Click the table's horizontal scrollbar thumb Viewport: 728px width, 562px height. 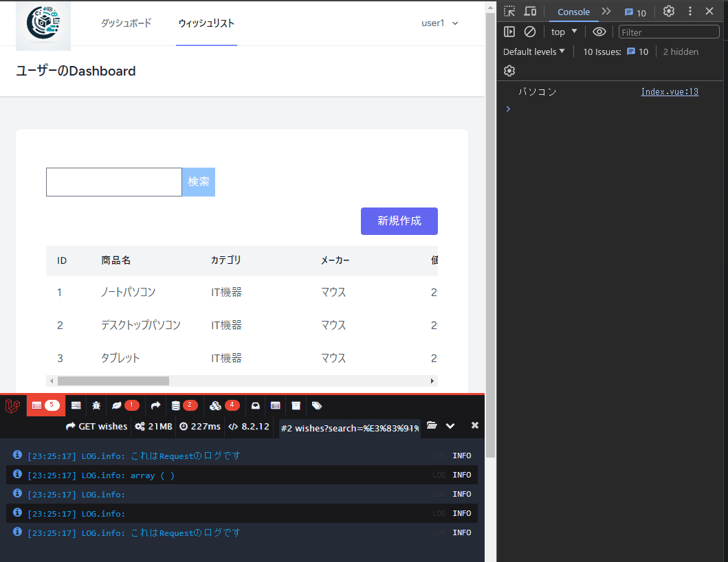[x=113, y=381]
